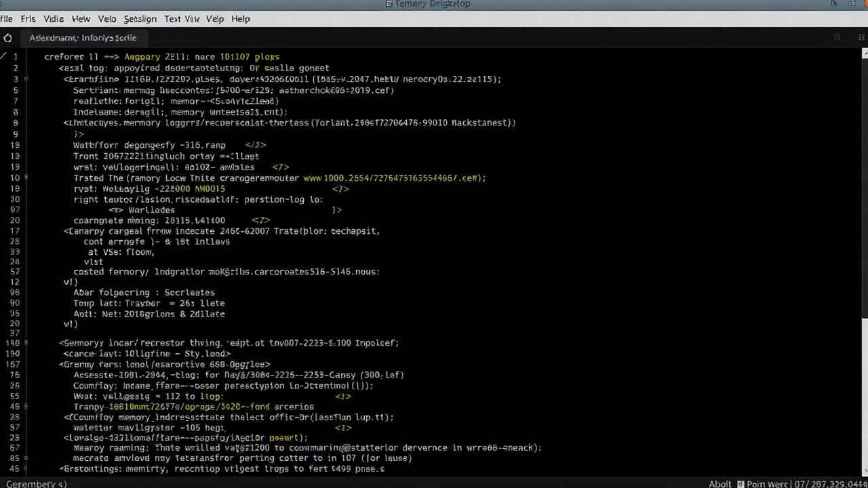Click 'Abolt' in the status bar

[x=720, y=484]
